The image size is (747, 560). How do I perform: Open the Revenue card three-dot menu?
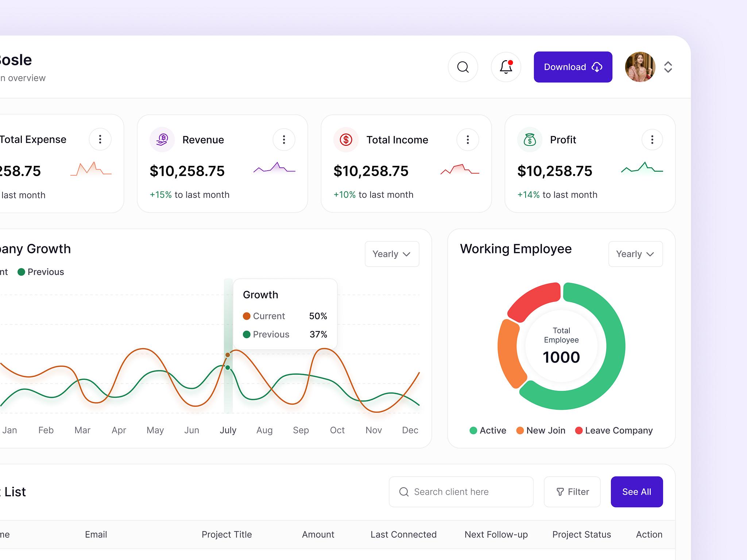pos(284,140)
